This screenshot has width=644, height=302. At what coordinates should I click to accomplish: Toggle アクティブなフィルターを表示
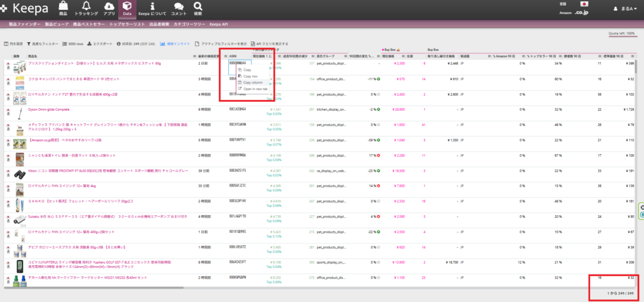(x=216, y=44)
